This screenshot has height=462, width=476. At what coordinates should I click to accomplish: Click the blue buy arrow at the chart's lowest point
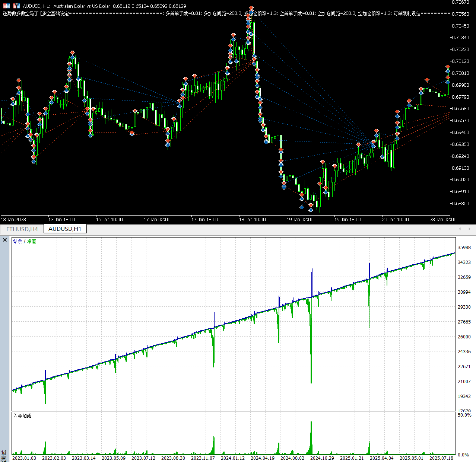coord(311,210)
